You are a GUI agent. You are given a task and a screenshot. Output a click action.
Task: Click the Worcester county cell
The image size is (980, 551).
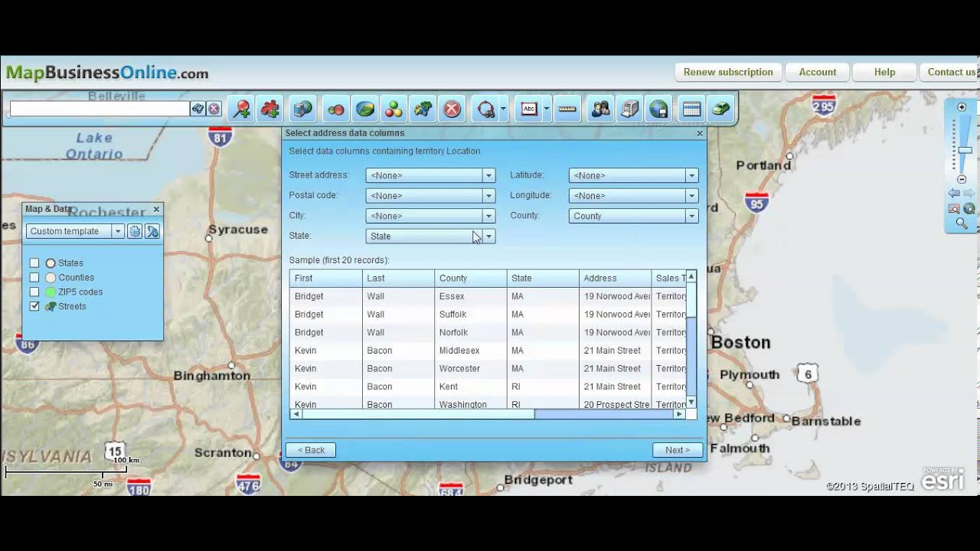point(470,369)
